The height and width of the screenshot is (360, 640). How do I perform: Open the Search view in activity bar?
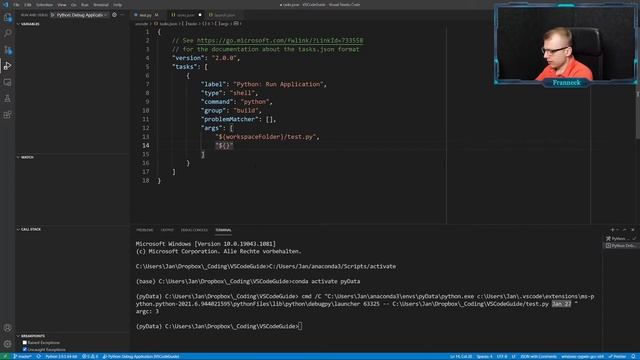point(7,33)
